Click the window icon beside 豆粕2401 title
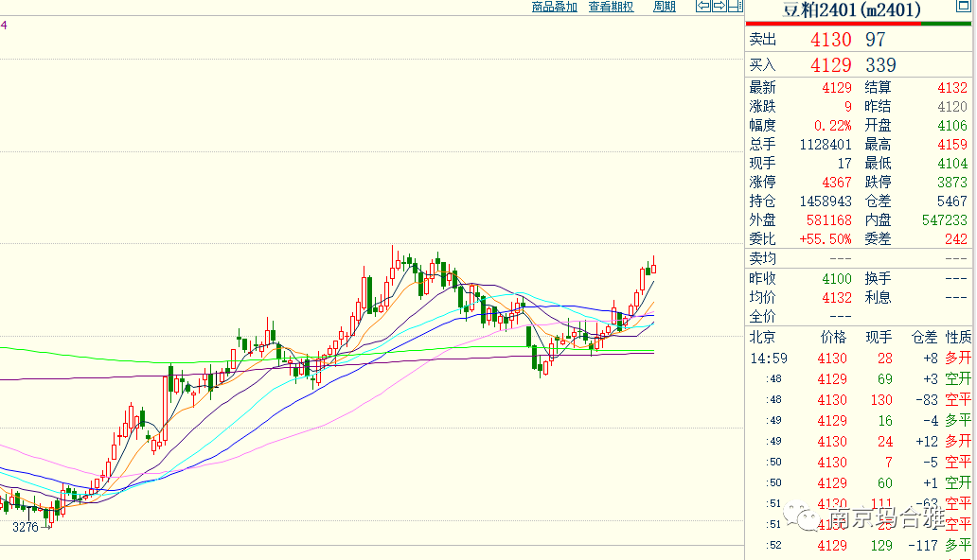 964,7
